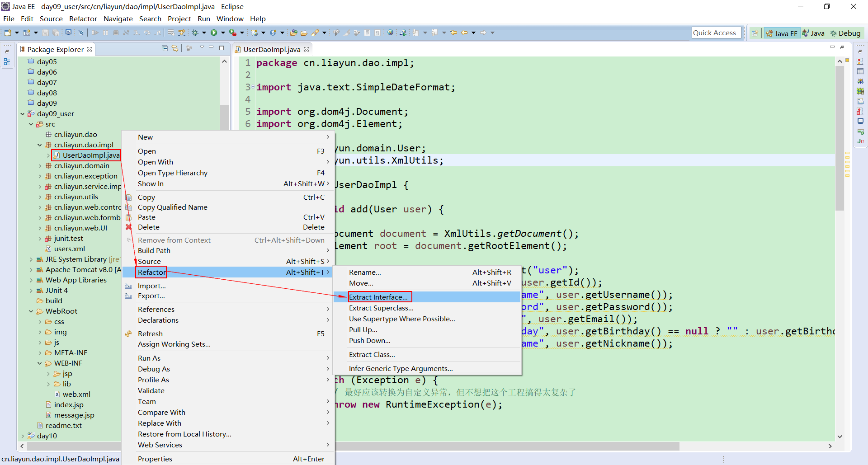This screenshot has width=868, height=465.
Task: Expand the junit.test package
Action: coord(40,238)
